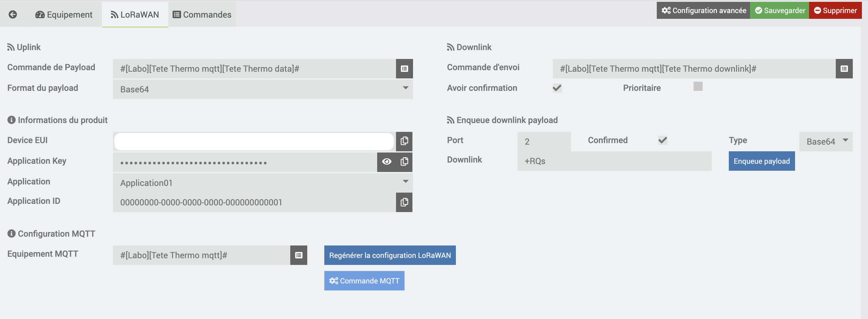
Task: Open command picker for Commande de Payload
Action: click(x=404, y=69)
